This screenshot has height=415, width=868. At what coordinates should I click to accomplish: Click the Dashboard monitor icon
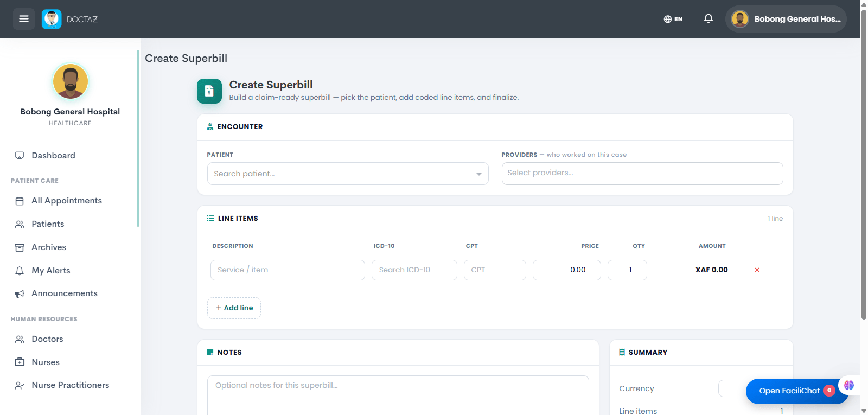point(20,156)
